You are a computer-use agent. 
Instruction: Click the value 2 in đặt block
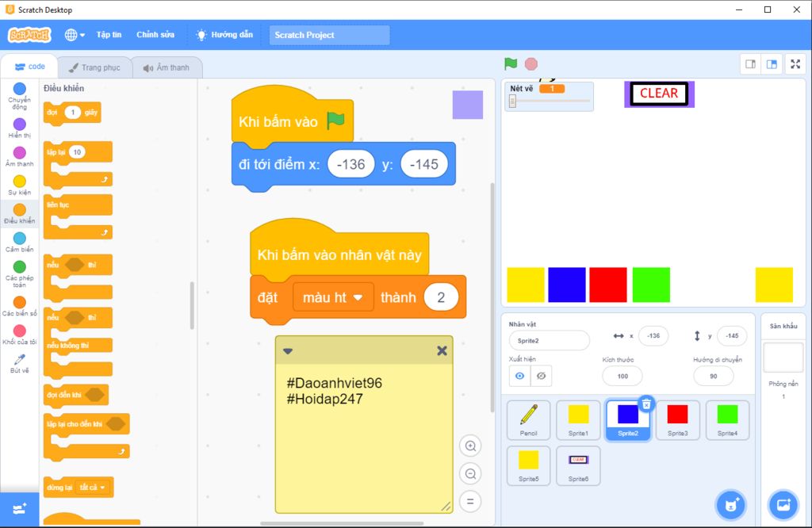coord(441,297)
